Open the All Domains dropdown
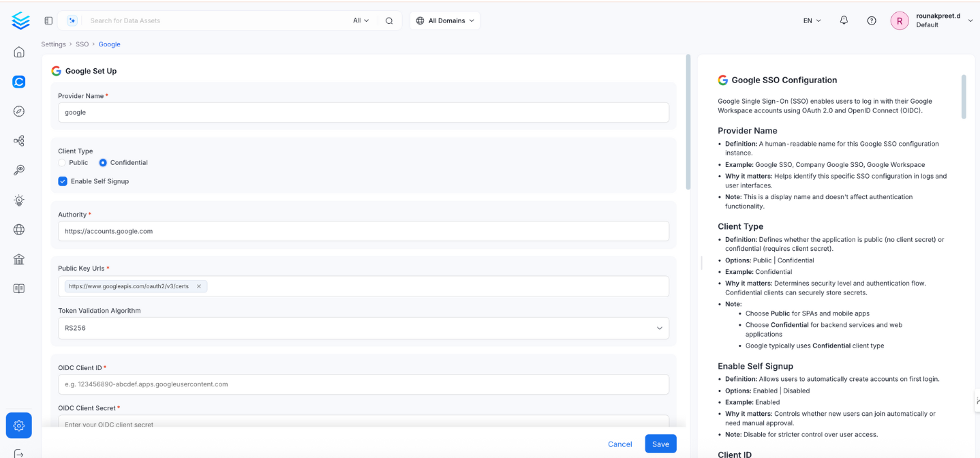Viewport: 980px width, 458px height. coord(445,20)
